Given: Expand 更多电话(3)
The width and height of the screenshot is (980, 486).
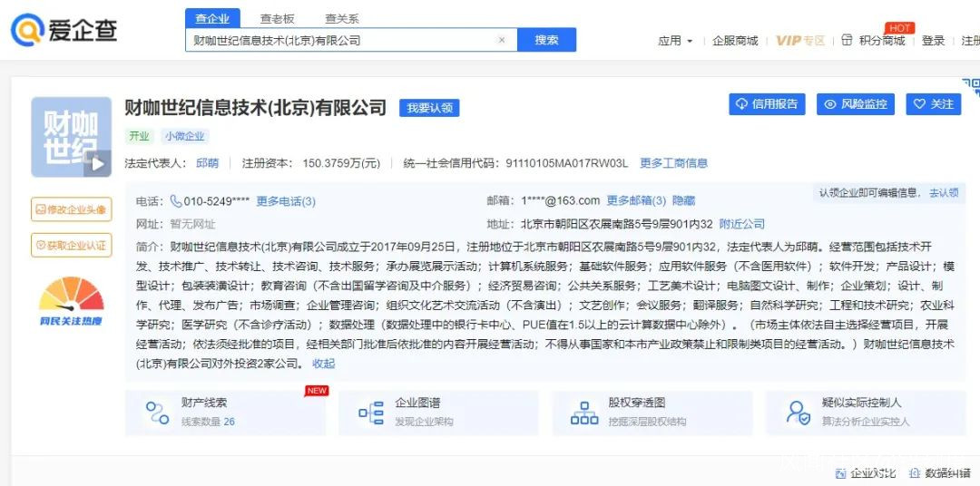Looking at the screenshot, I should click(286, 201).
